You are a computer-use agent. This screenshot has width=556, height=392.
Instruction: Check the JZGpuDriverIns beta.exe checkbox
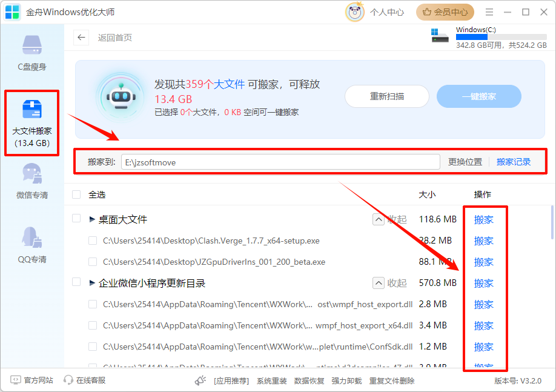coord(93,262)
